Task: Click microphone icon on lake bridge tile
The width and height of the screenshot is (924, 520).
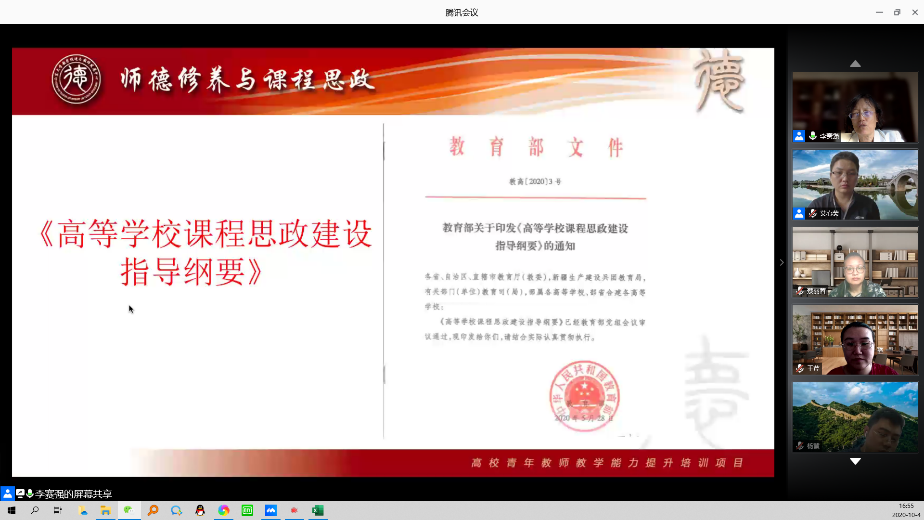Action: click(x=812, y=214)
